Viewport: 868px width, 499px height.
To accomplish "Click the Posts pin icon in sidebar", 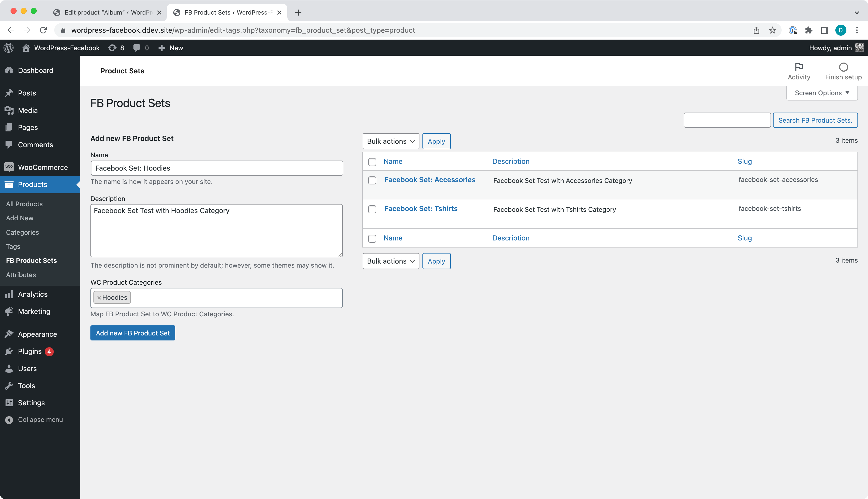I will [x=9, y=93].
